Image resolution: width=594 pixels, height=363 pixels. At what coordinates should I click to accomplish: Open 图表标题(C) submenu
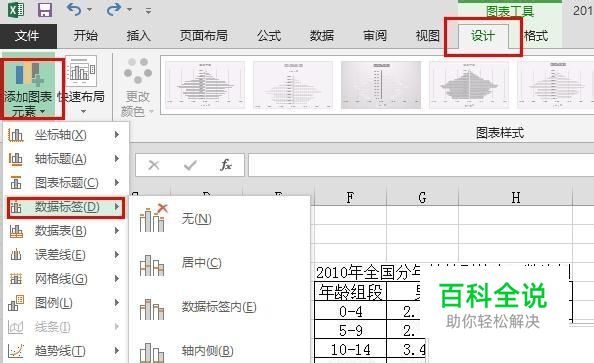pos(65,183)
